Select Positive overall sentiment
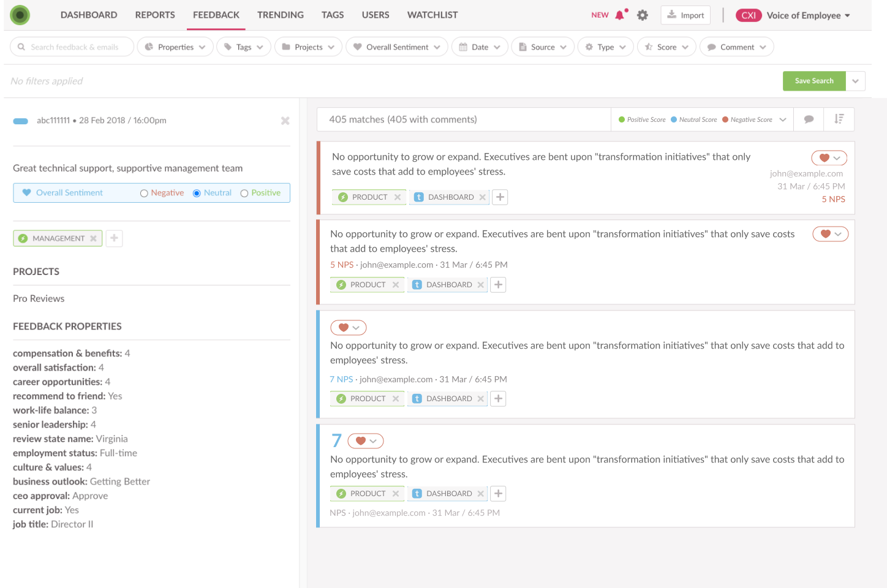The height and width of the screenshot is (588, 887). (244, 194)
